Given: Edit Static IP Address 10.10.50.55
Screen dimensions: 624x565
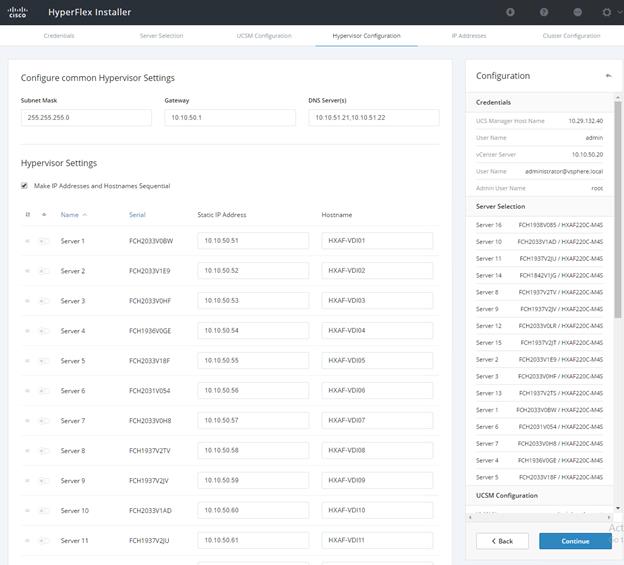Looking at the screenshot, I should (x=253, y=360).
